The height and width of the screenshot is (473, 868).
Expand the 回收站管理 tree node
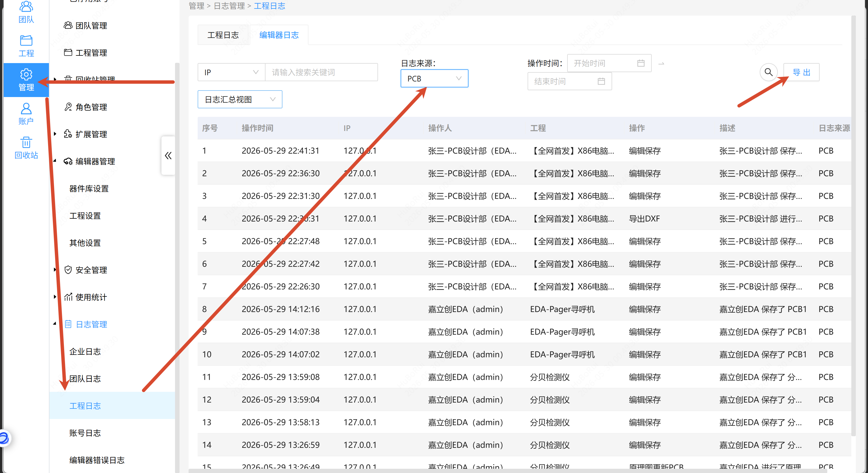55,79
